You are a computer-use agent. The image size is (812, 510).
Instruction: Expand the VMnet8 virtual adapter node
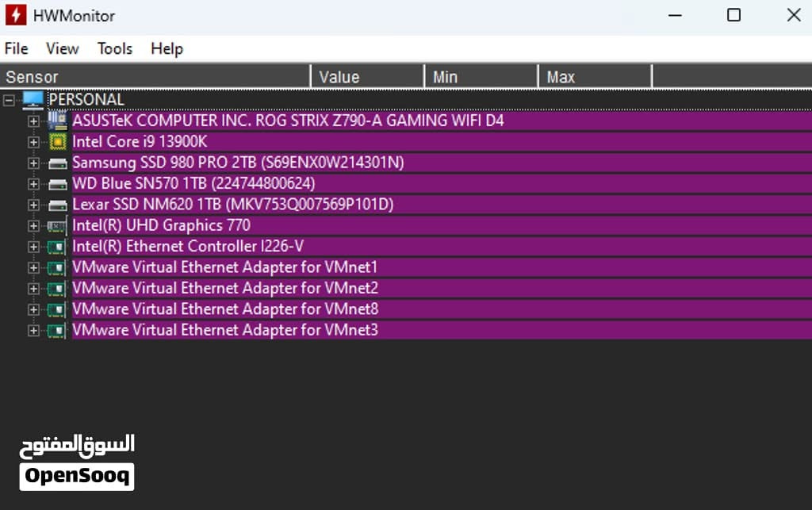(33, 309)
